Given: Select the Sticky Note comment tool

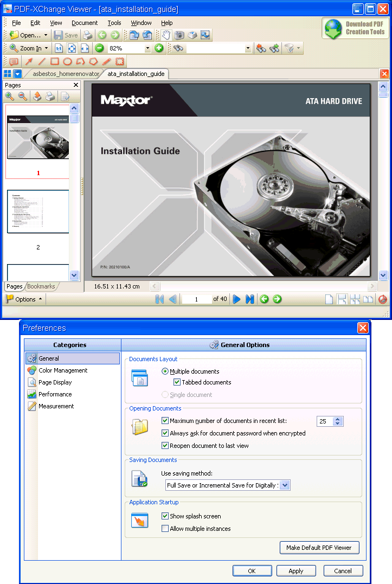Looking at the screenshot, I should (14, 61).
